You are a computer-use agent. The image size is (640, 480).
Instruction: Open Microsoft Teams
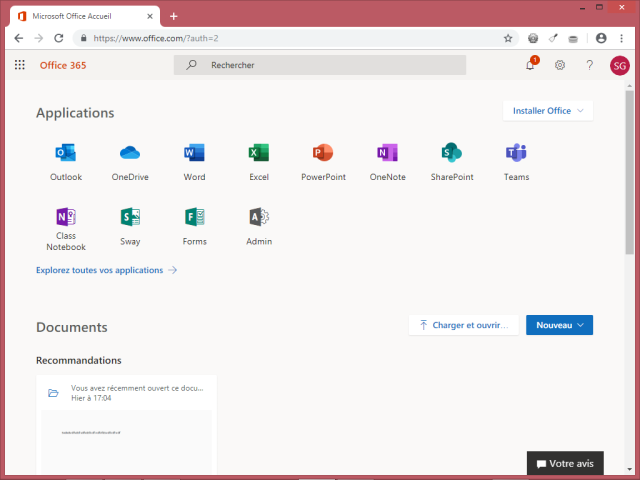[x=516, y=153]
